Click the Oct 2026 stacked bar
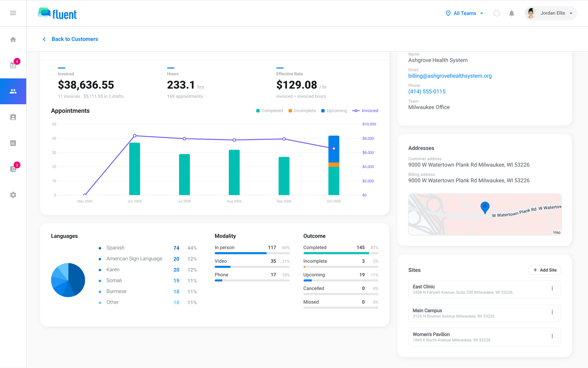 (334, 165)
